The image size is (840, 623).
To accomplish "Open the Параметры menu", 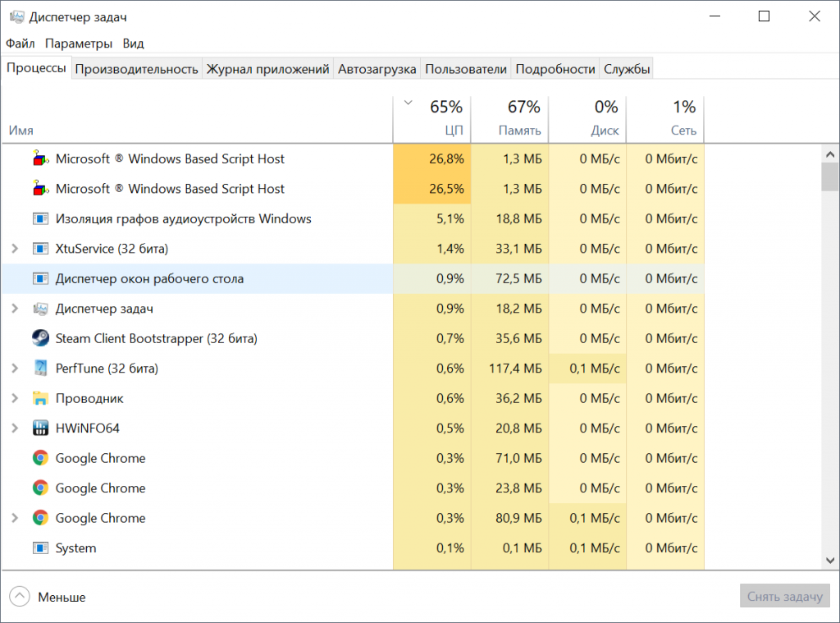I will [79, 44].
